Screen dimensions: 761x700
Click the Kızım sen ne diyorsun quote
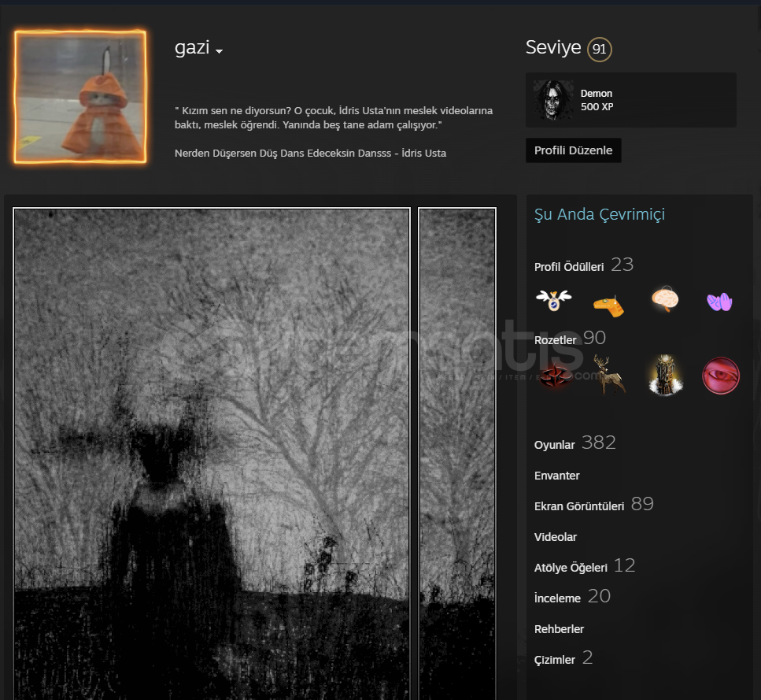(334, 118)
